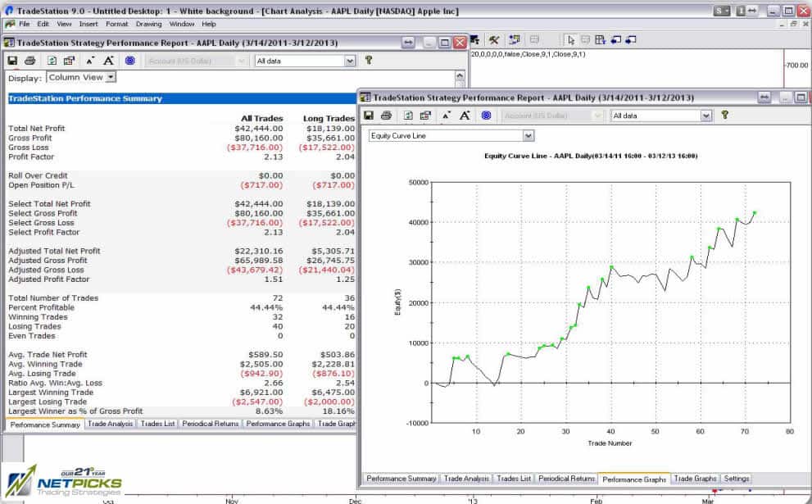Switch to Trade Analysis tab in left report

111,424
